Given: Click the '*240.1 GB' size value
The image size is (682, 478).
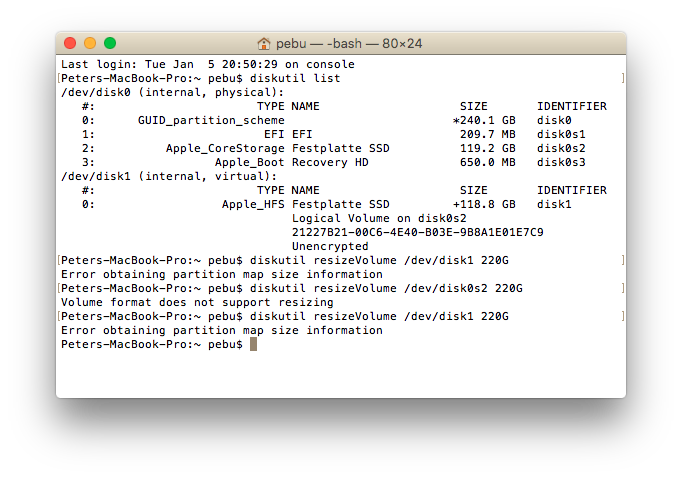Looking at the screenshot, I should tap(484, 120).
